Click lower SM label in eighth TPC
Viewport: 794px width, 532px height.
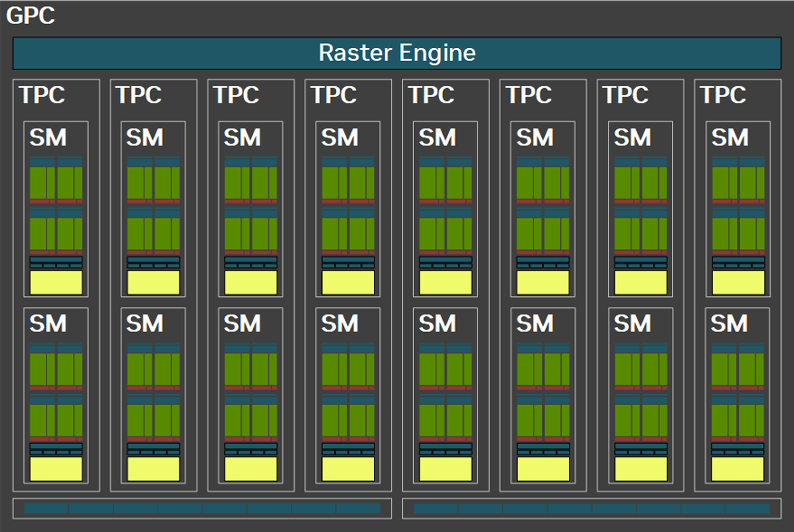tap(729, 324)
